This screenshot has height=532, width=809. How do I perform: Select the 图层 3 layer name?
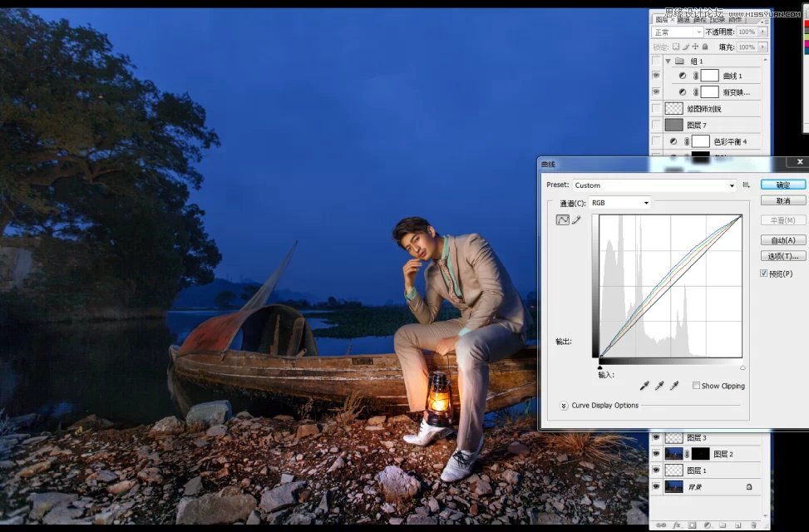697,437
